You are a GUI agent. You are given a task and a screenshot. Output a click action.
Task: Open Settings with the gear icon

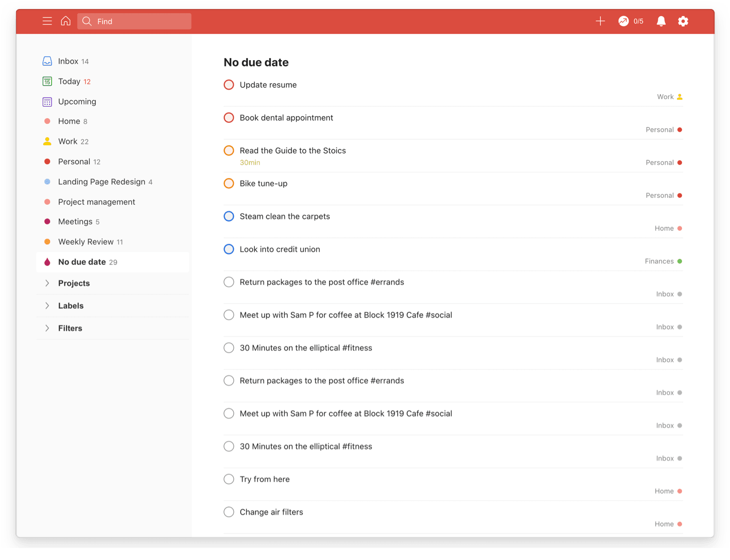click(683, 21)
